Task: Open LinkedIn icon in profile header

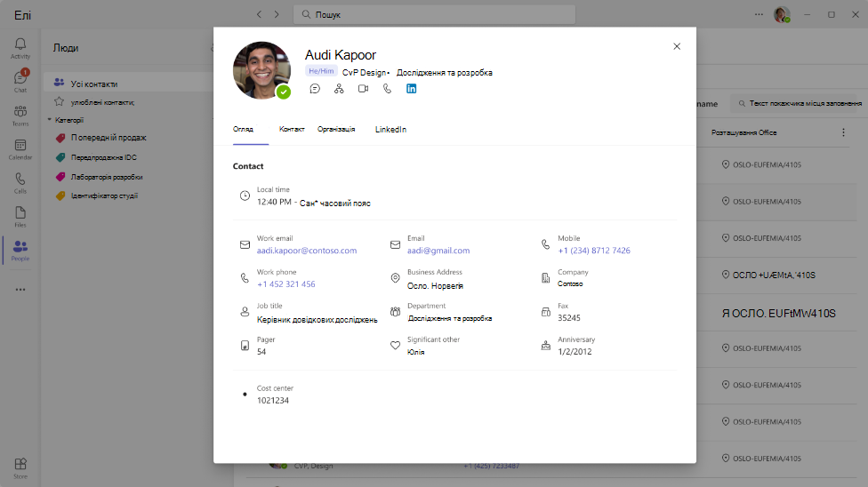Action: tap(411, 89)
